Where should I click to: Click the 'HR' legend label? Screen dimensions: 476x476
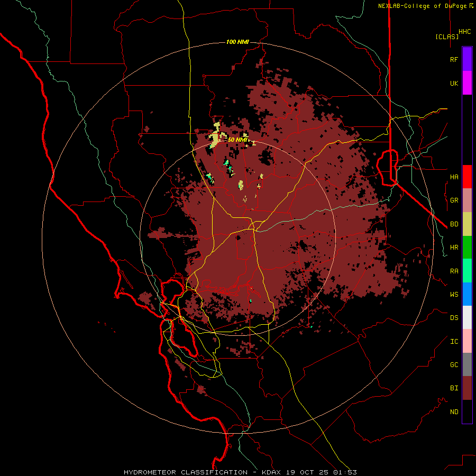click(x=454, y=248)
